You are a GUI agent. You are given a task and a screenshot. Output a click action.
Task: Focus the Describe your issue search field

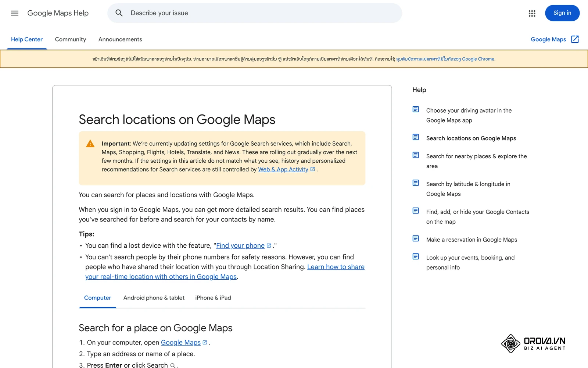[255, 13]
